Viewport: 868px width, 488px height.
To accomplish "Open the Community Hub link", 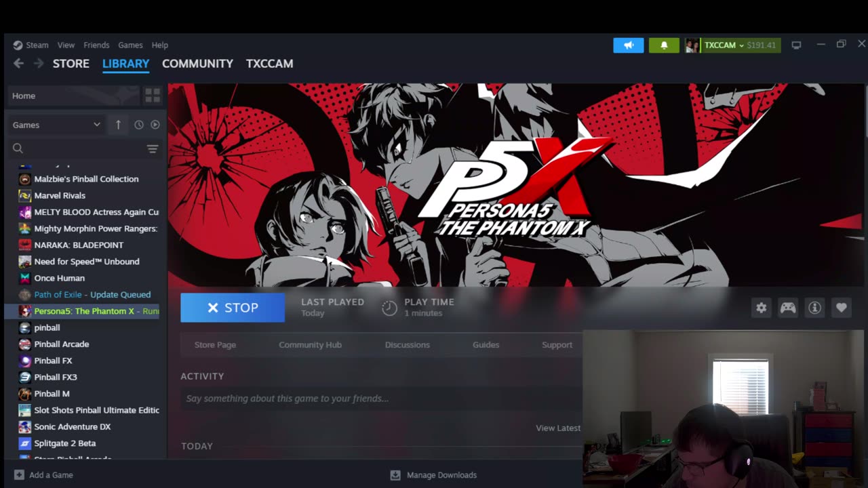I will click(x=310, y=345).
